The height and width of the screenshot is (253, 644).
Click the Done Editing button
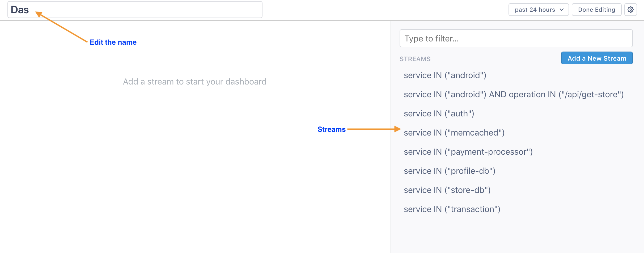tap(596, 9)
